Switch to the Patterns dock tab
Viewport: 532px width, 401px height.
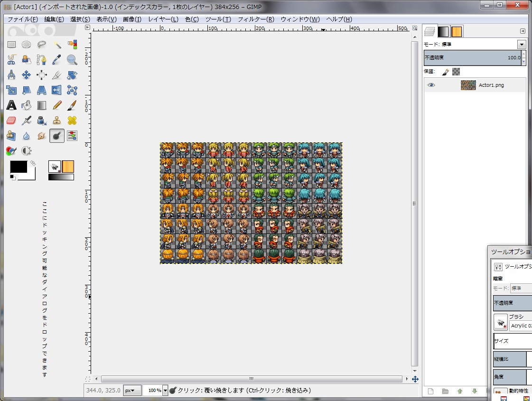457,31
